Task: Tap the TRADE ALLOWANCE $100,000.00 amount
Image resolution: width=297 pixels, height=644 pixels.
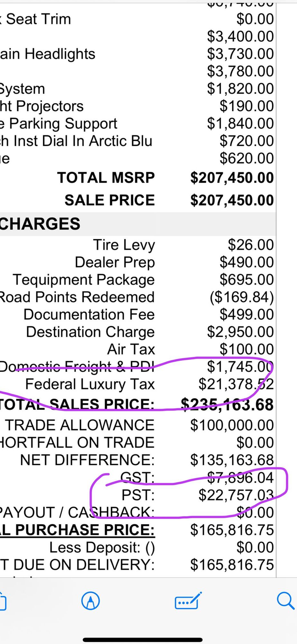Action: pyautogui.click(x=232, y=425)
